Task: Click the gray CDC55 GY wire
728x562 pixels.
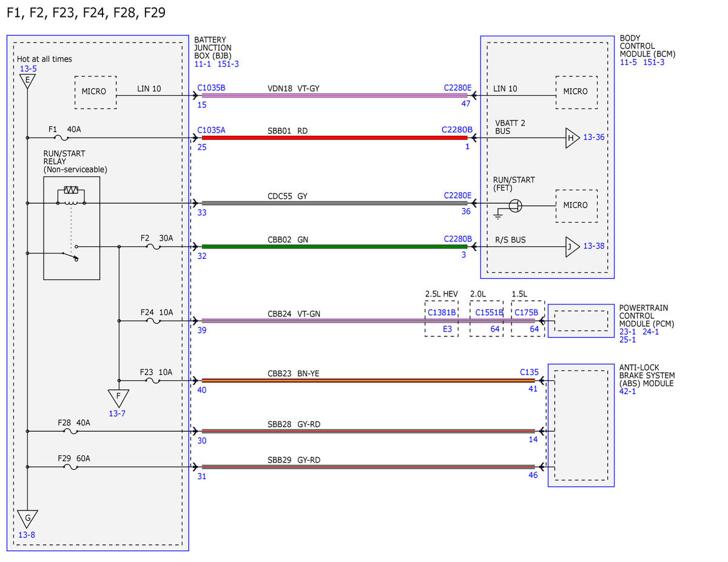Action: pos(334,203)
